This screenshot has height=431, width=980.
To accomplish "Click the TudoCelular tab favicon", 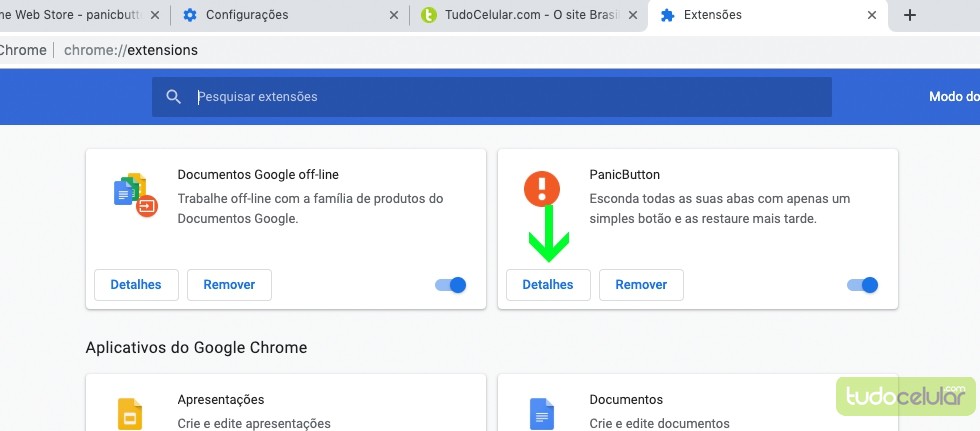I will (x=429, y=15).
